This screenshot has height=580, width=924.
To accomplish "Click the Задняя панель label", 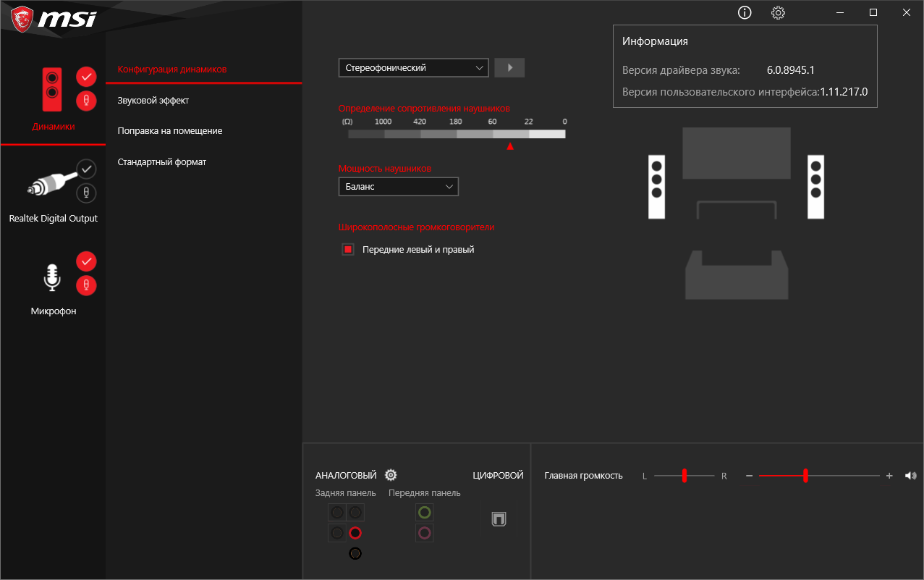I will [346, 493].
